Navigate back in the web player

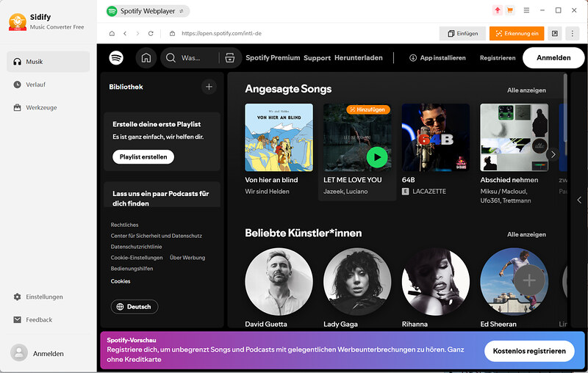coord(125,33)
